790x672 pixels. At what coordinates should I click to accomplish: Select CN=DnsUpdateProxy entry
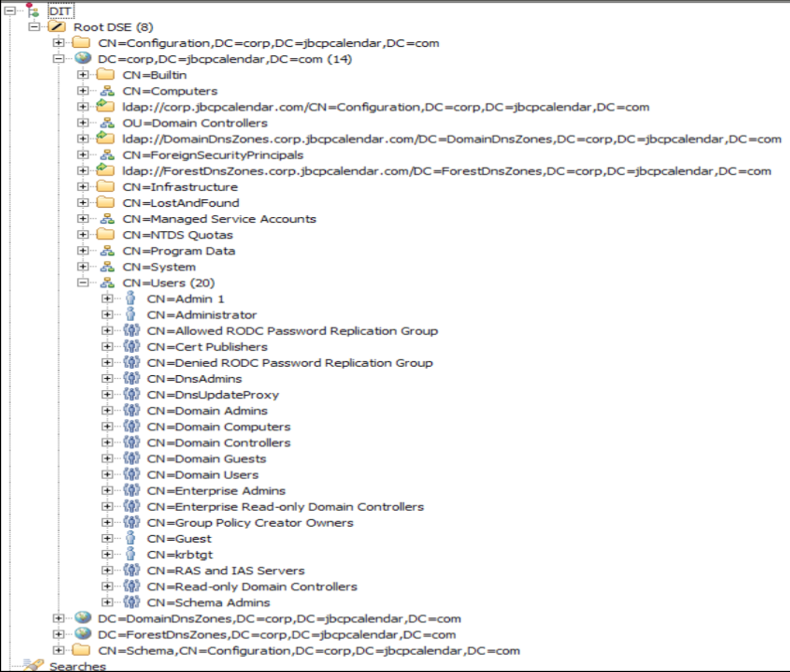(213, 395)
